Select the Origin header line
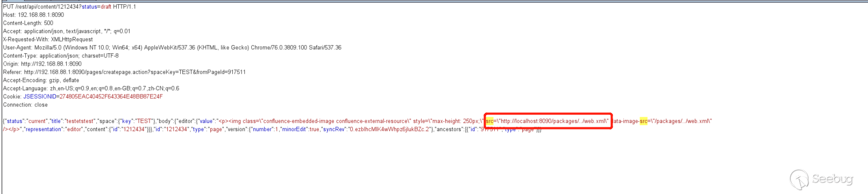Image resolution: width=868 pixels, height=194 pixels. coord(42,64)
